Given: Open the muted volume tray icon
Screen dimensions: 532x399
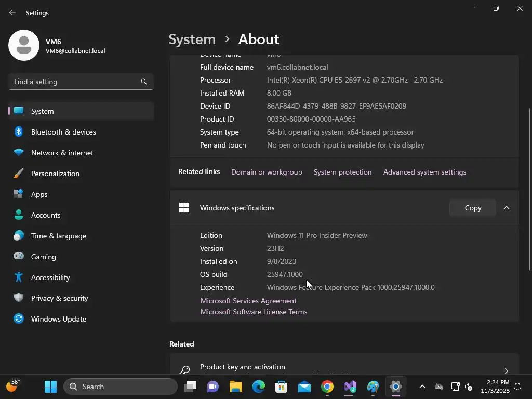Looking at the screenshot, I should [469, 387].
